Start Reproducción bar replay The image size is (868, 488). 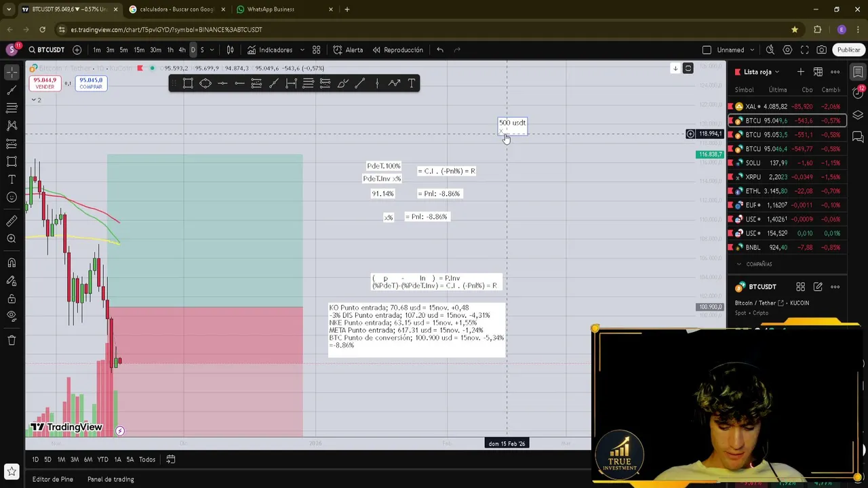(x=397, y=49)
